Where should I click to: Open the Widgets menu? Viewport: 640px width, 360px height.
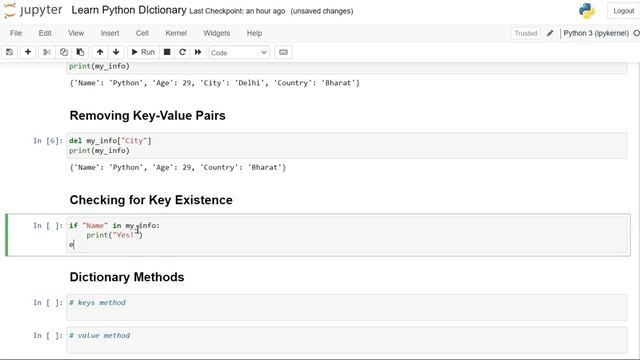click(x=216, y=33)
